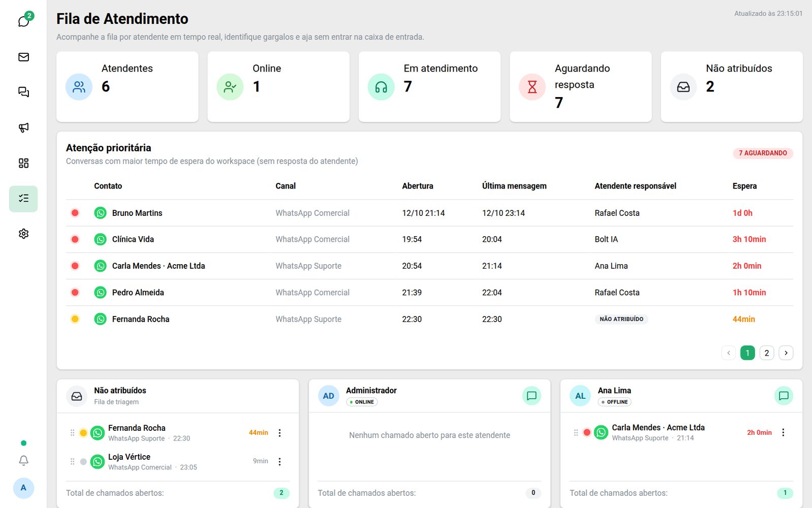This screenshot has height=508, width=812.
Task: Click Bolt IA attendant cell
Action: click(x=606, y=239)
